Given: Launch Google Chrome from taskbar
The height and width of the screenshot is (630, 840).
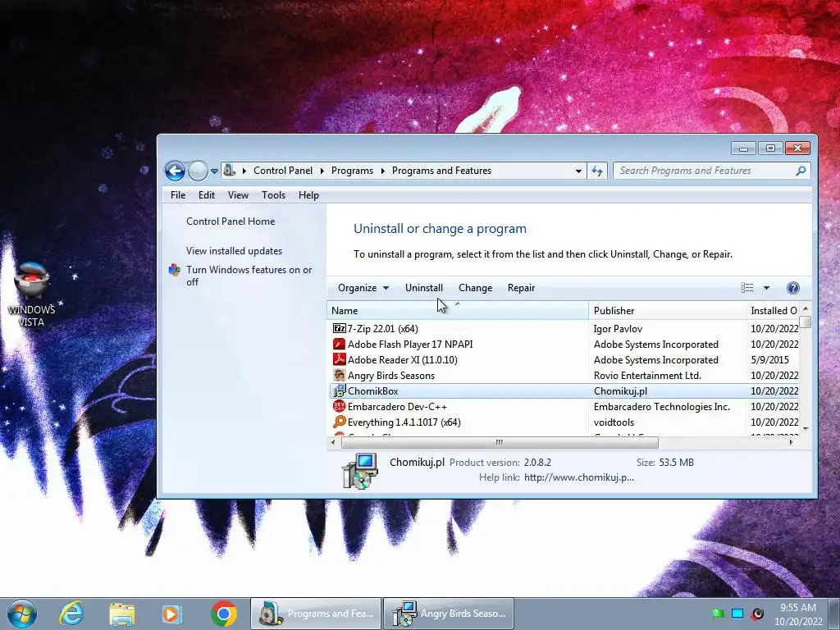Looking at the screenshot, I should (223, 614).
